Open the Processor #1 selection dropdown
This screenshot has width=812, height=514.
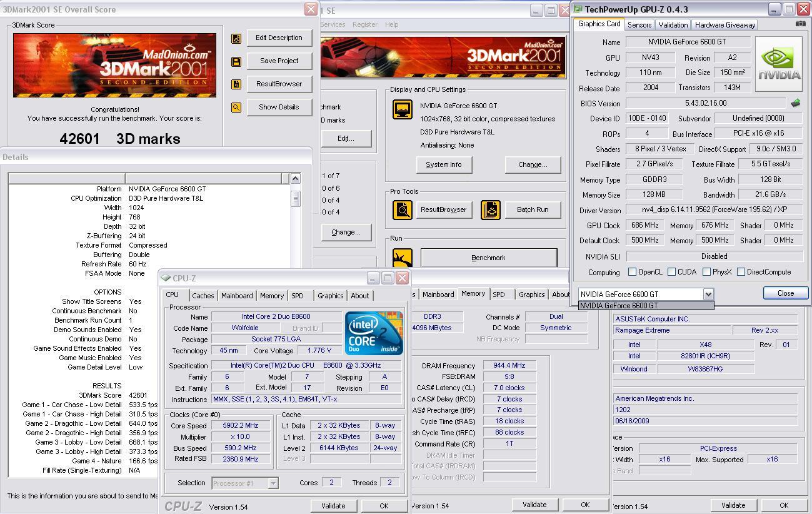(x=273, y=483)
